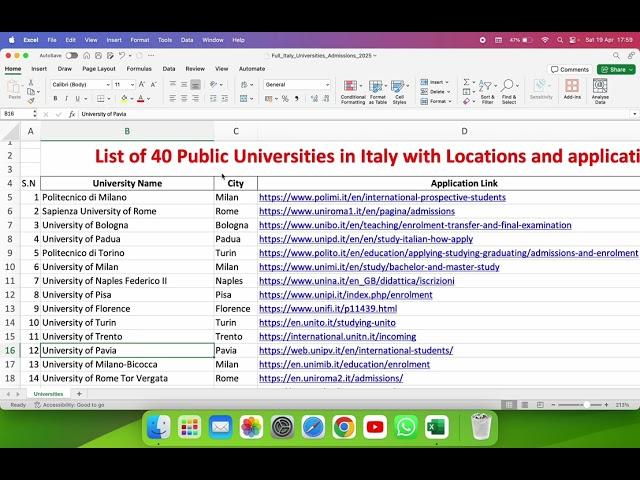Image resolution: width=640 pixels, height=480 pixels.
Task: Click Analyse Data
Action: [600, 91]
